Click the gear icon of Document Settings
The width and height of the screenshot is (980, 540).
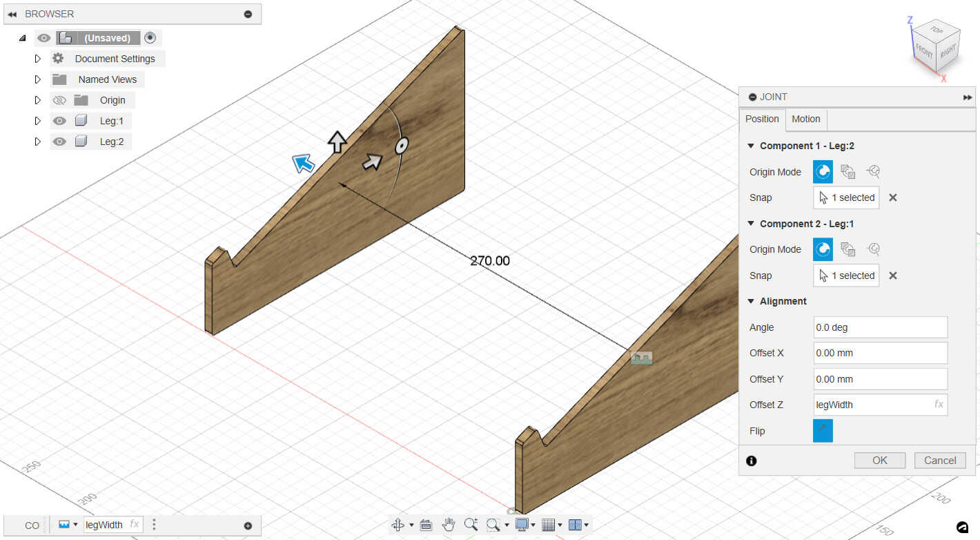pyautogui.click(x=58, y=59)
